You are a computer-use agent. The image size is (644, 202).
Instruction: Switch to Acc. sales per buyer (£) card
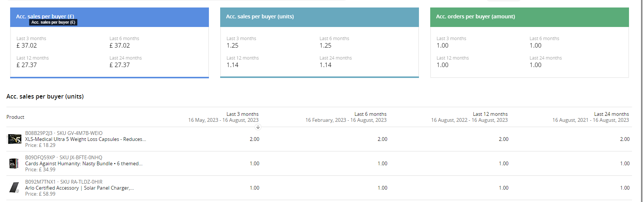[x=109, y=17]
